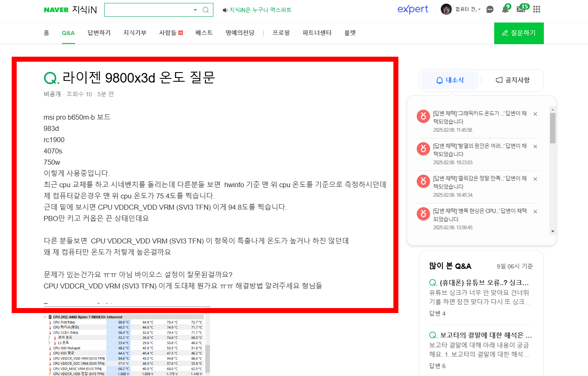588x376 pixels.
Task: Click the notification scrollbar up arrow
Action: (x=553, y=110)
